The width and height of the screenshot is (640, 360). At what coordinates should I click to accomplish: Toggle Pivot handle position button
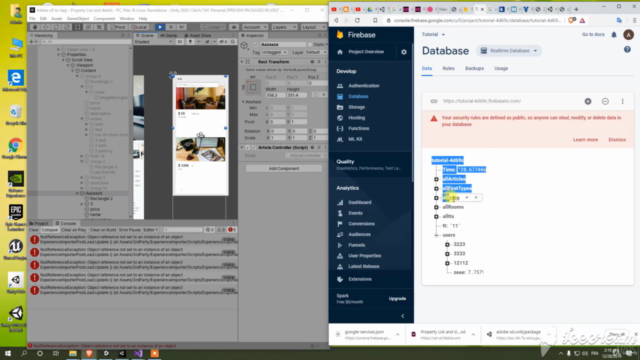click(x=118, y=27)
